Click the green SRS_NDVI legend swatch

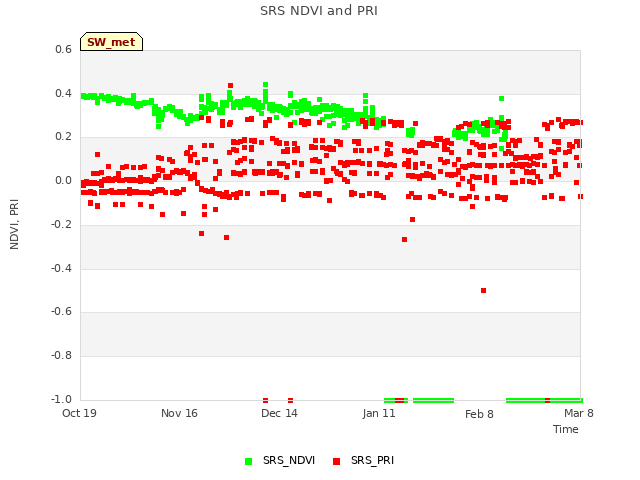248,462
